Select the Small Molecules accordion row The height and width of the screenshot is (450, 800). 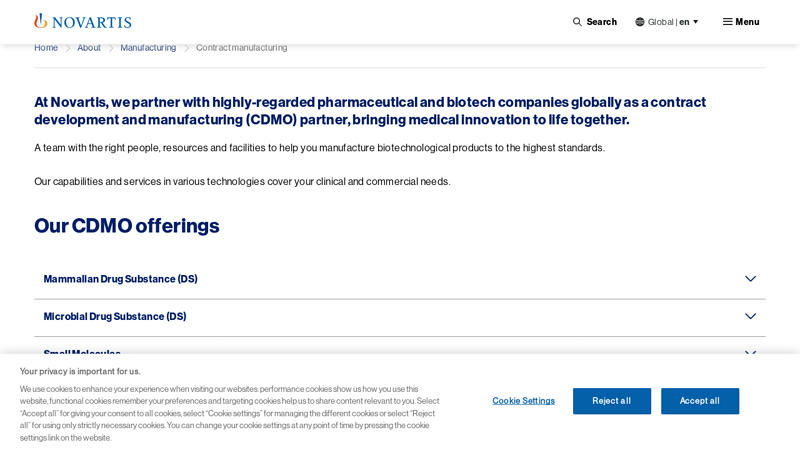82,352
